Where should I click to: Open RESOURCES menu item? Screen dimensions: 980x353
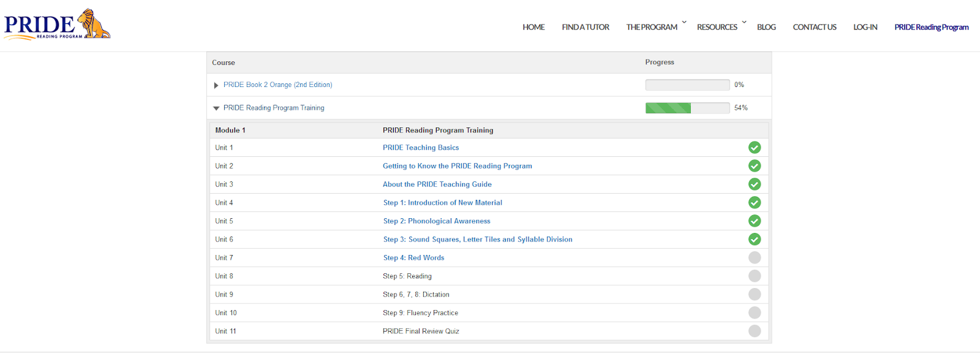coord(717,27)
